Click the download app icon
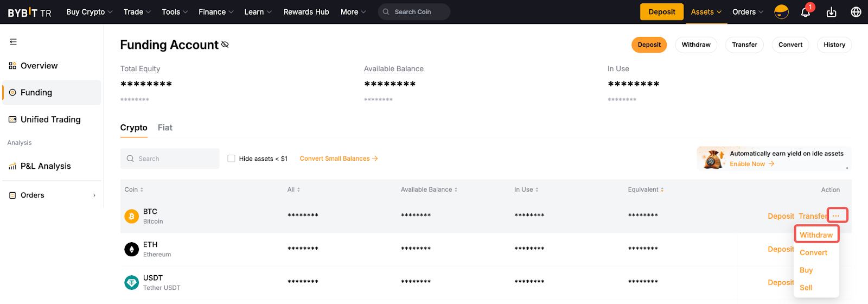Viewport: 868px width, 304px height. [831, 12]
